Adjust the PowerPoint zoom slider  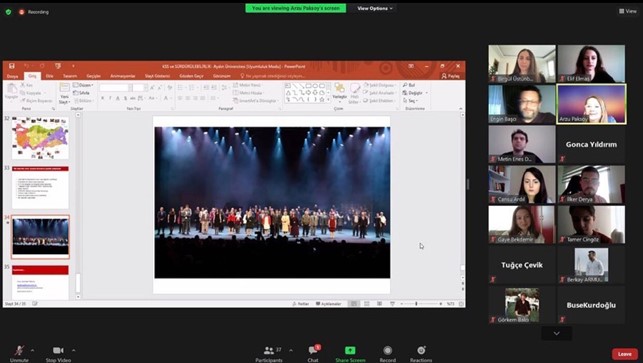click(x=416, y=304)
